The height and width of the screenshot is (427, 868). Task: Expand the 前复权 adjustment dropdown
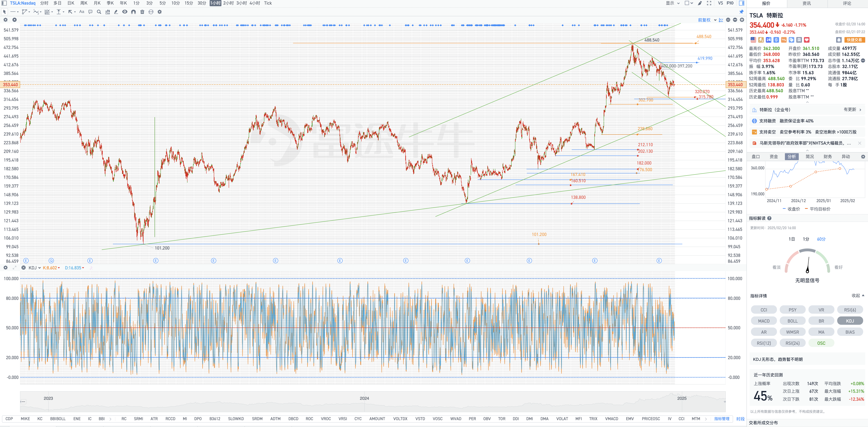(x=707, y=20)
